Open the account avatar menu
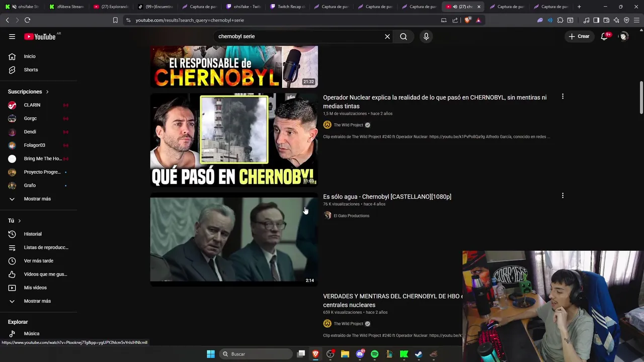644x362 pixels. pos(624,36)
